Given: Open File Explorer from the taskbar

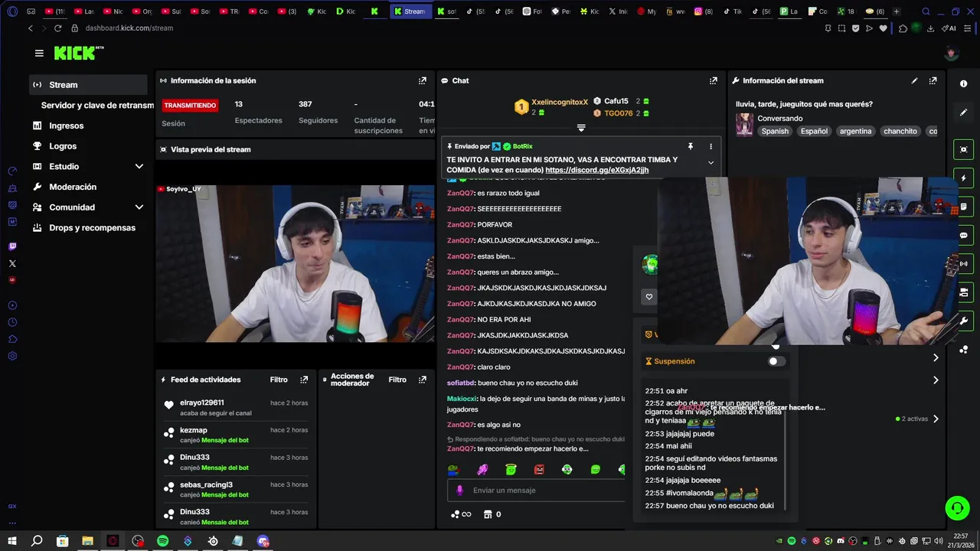Looking at the screenshot, I should 87,541.
